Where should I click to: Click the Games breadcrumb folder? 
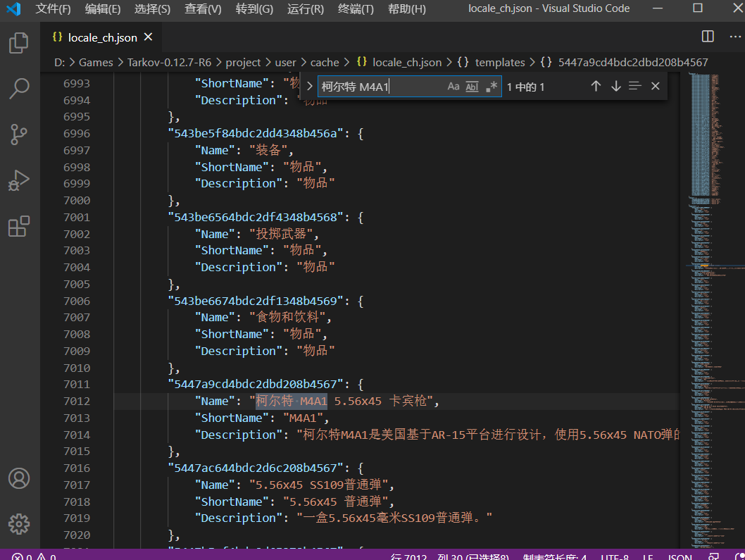(x=96, y=62)
